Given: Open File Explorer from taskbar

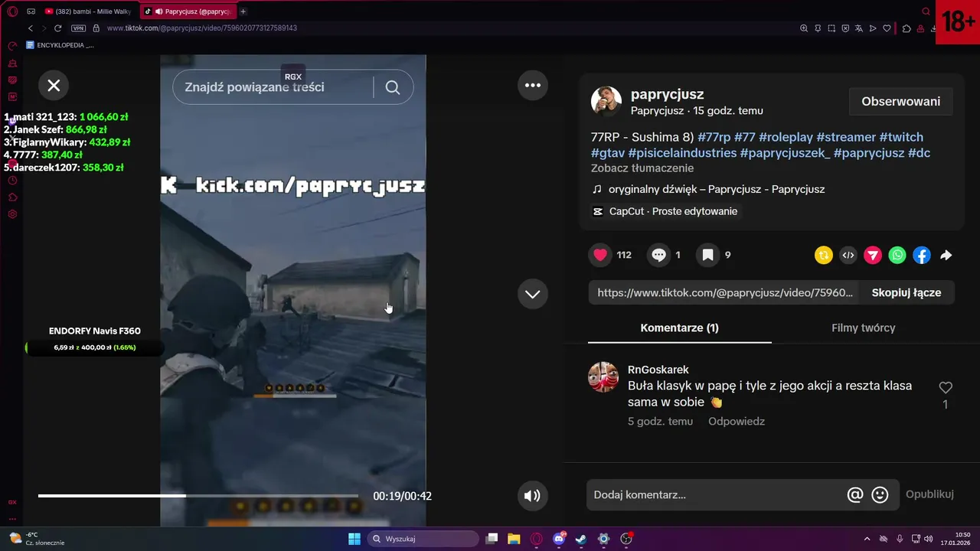Looking at the screenshot, I should click(514, 539).
